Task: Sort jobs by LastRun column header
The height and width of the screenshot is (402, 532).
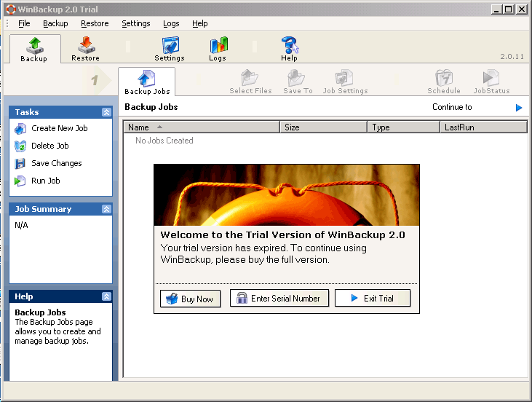Action: (484, 127)
